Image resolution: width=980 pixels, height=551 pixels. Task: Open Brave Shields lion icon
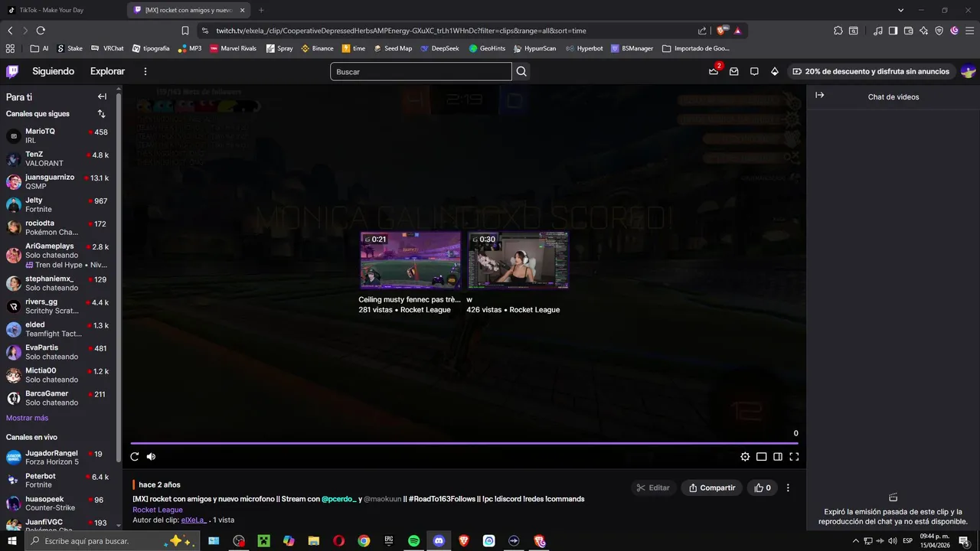[x=722, y=31]
